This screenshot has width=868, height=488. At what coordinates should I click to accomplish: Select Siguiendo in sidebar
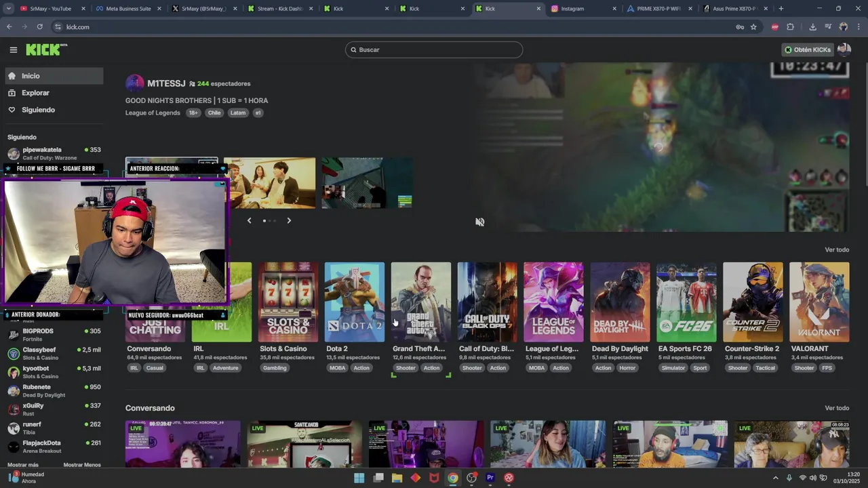tap(54, 110)
